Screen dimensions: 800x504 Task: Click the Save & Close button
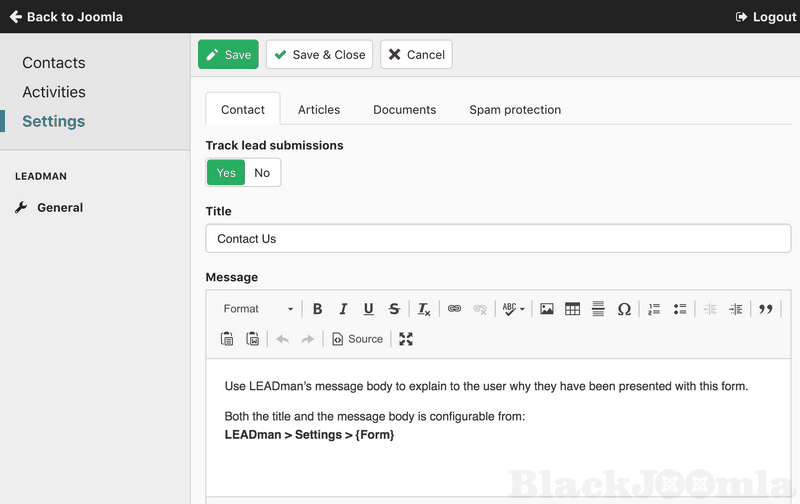pyautogui.click(x=319, y=55)
